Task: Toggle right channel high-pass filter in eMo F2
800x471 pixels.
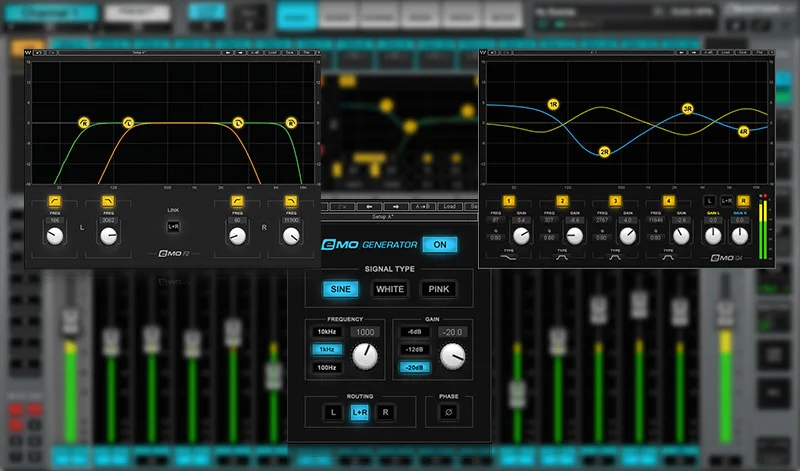Action: [237, 201]
